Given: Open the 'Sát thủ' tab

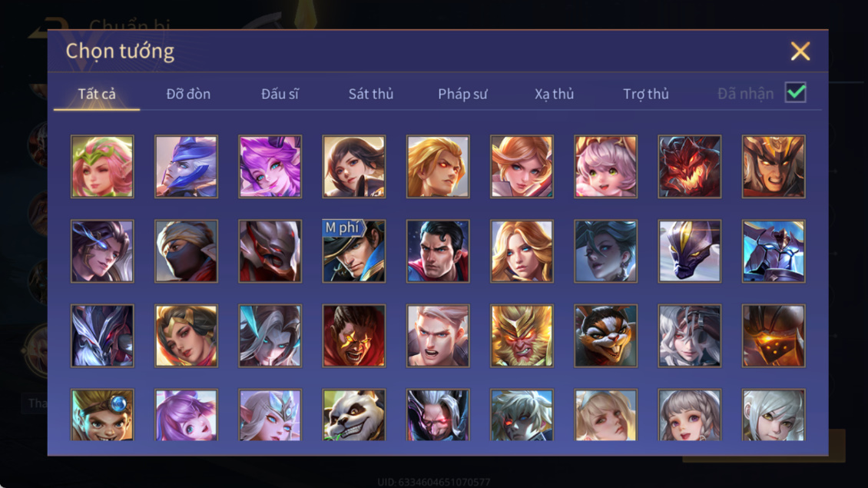Looking at the screenshot, I should (371, 94).
